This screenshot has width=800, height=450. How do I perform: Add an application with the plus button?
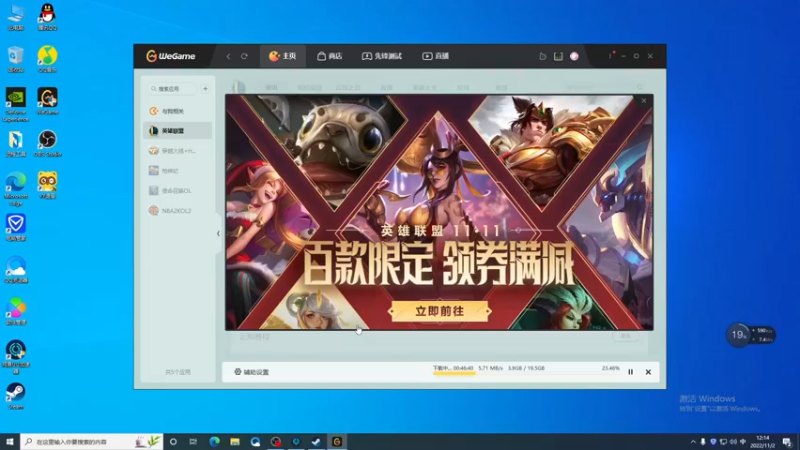coord(205,89)
